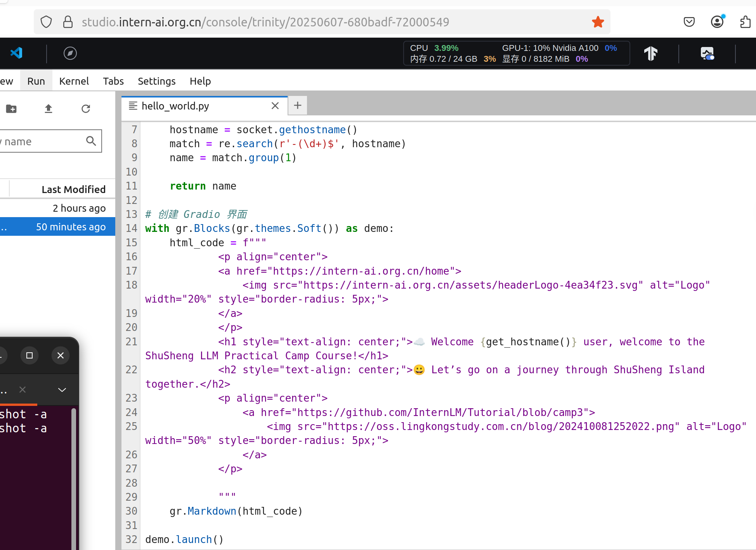756x550 pixels.
Task: Click the VS Code icon in the top bar
Action: tap(16, 53)
